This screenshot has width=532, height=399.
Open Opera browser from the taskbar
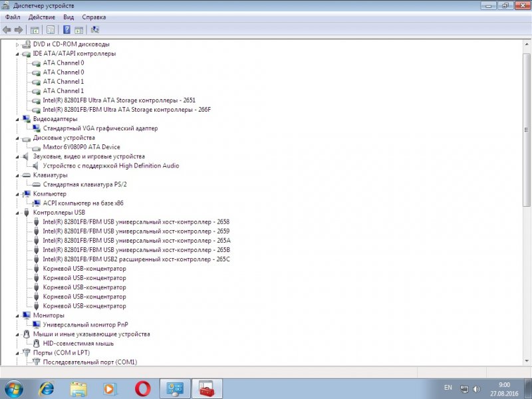[x=142, y=388]
